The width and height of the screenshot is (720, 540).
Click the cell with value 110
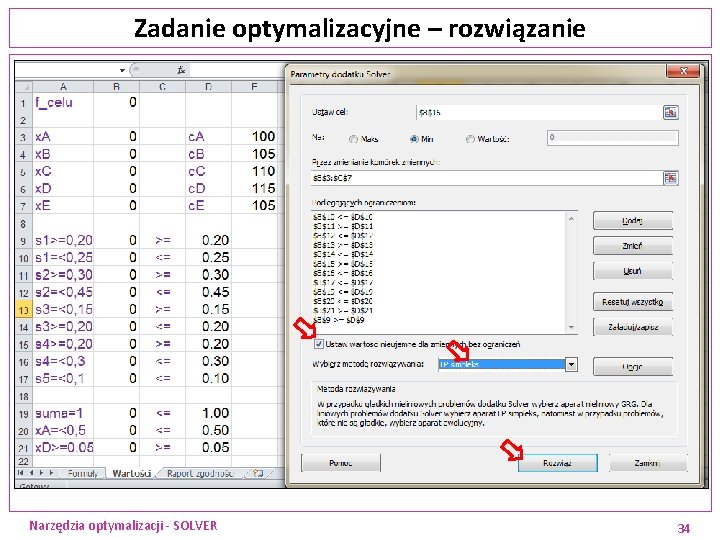254,171
